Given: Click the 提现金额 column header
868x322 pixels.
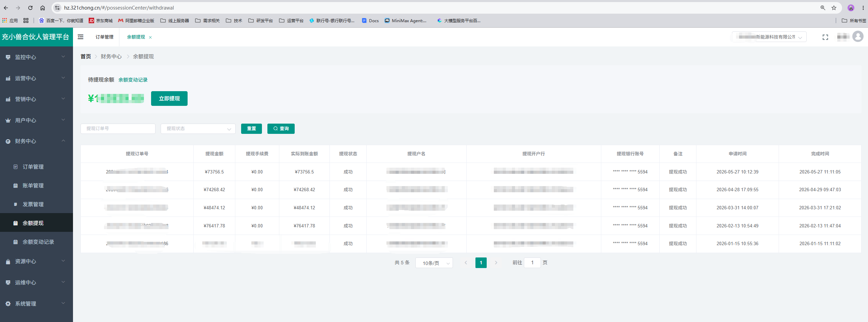Looking at the screenshot, I should (x=214, y=154).
